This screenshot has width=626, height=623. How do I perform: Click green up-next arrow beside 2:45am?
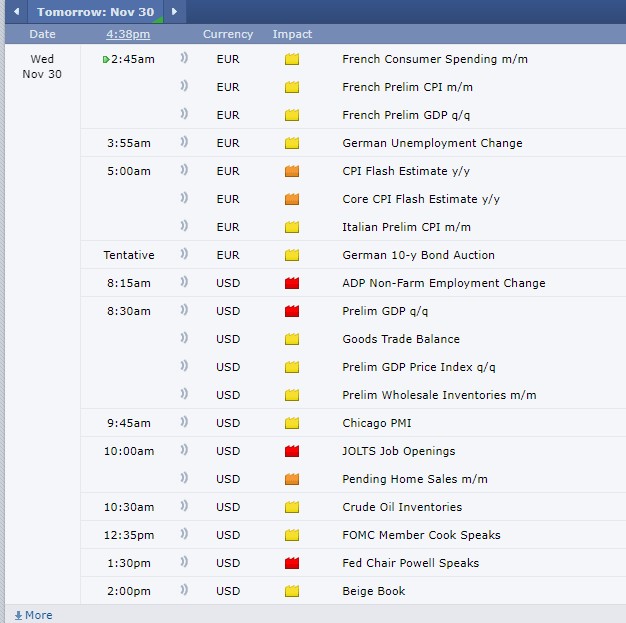[x=106, y=59]
